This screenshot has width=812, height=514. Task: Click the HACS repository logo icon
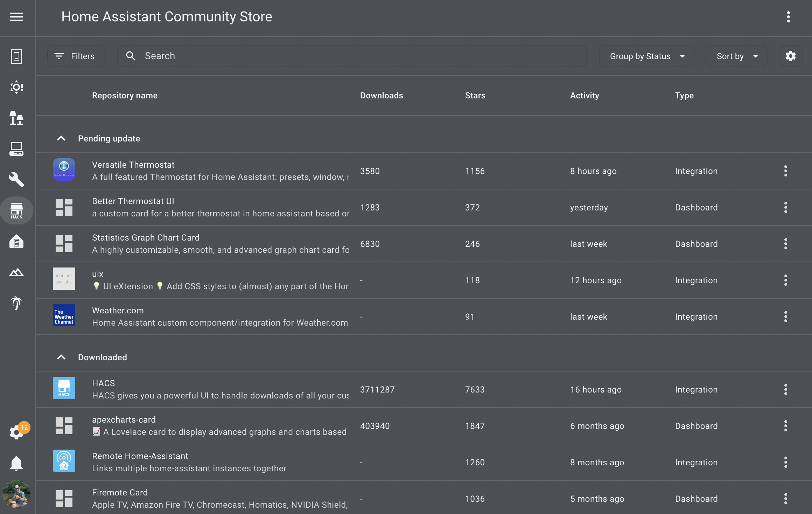(x=64, y=388)
